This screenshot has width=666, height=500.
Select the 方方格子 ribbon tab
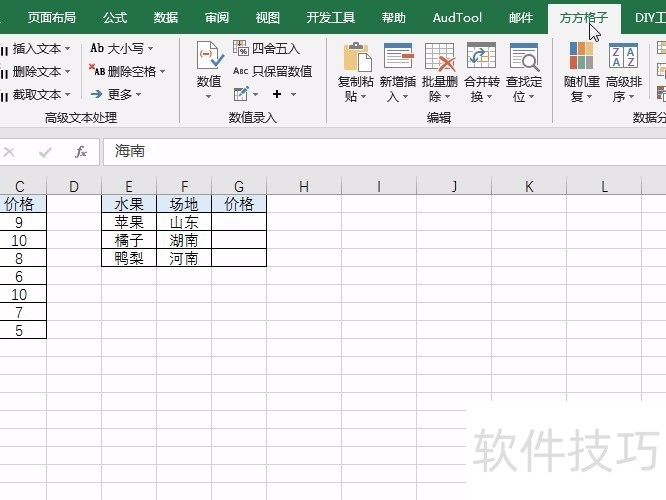(x=584, y=17)
